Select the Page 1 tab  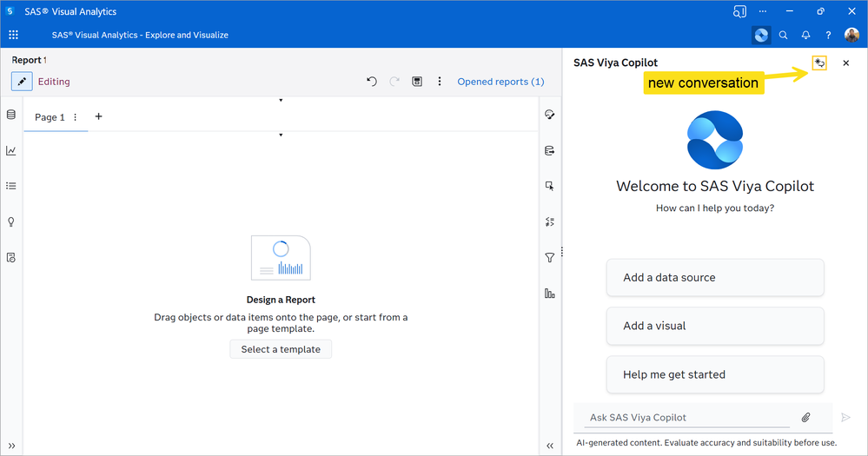(x=50, y=117)
